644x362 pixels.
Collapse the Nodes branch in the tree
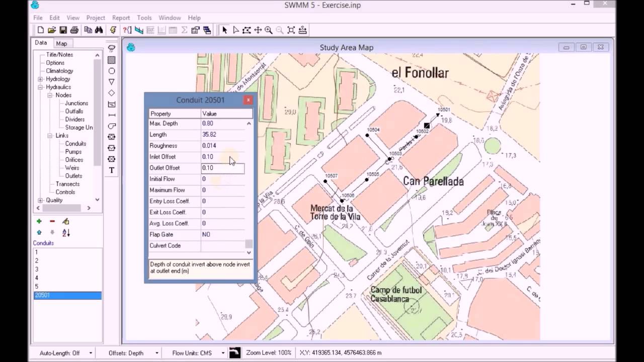(50, 95)
